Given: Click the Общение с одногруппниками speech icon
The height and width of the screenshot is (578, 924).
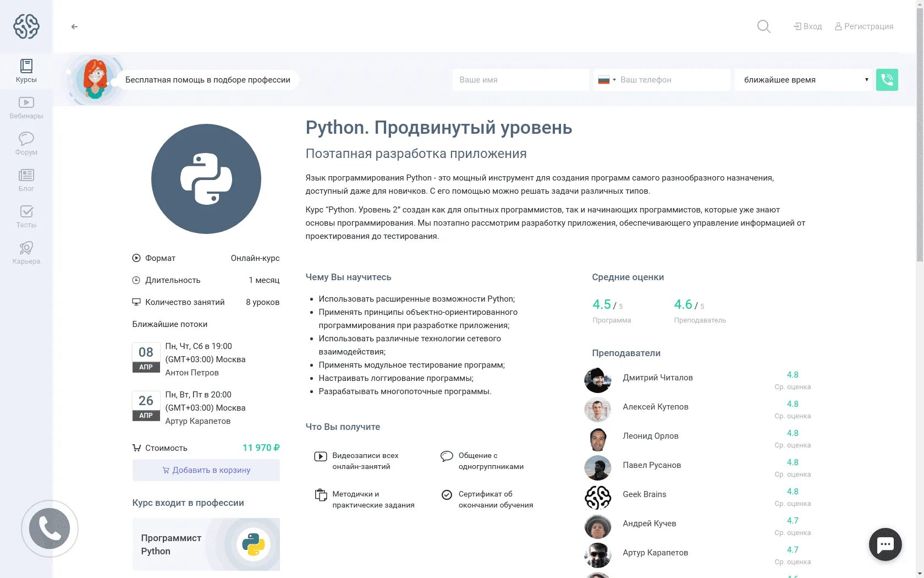Looking at the screenshot, I should 447,456.
